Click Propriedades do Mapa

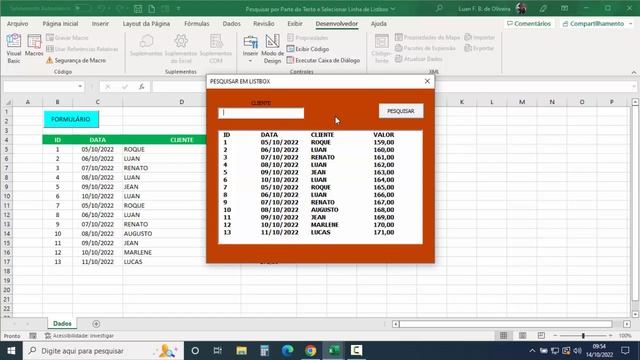[427, 37]
